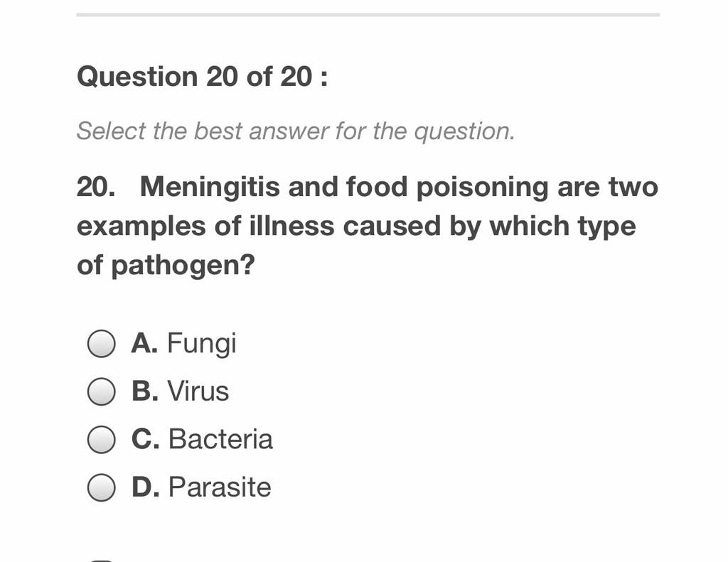Click the 'Fungi' answer text
This screenshot has width=728, height=562.
[x=201, y=344]
